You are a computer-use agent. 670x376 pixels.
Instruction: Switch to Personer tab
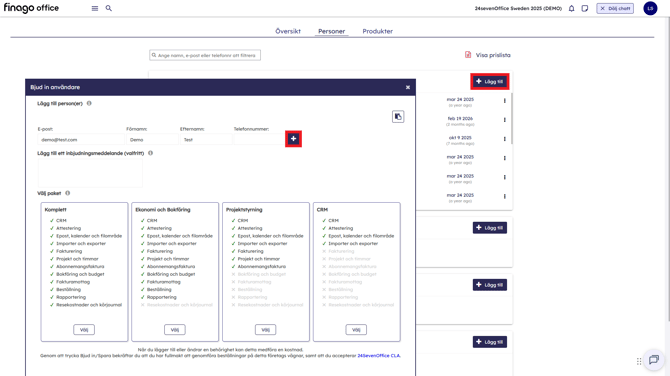332,31
